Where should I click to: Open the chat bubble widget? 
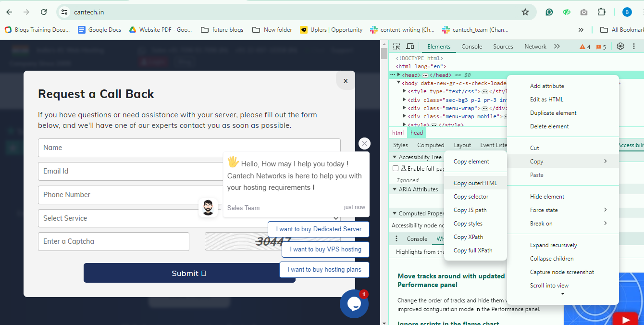pyautogui.click(x=354, y=304)
